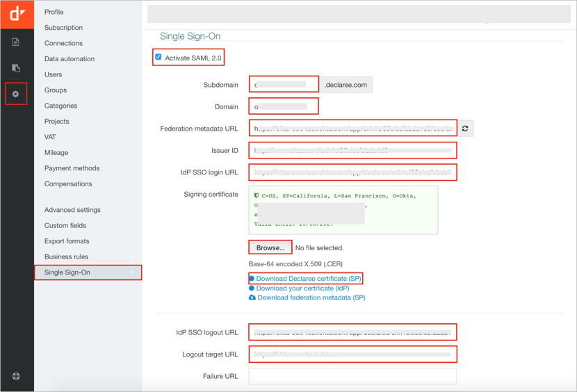Viewport: 577px width, 392px height.
Task: Open the reports stacked-pages icon in sidebar
Action: point(16,68)
